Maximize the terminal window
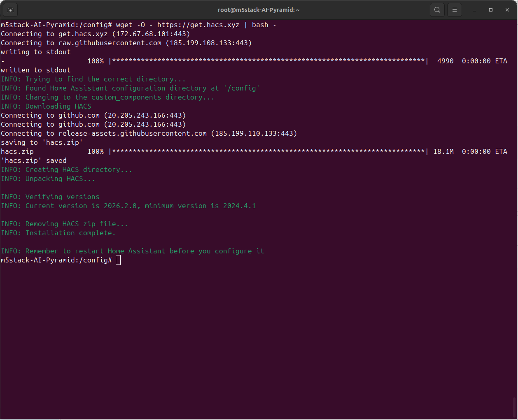 [x=491, y=10]
